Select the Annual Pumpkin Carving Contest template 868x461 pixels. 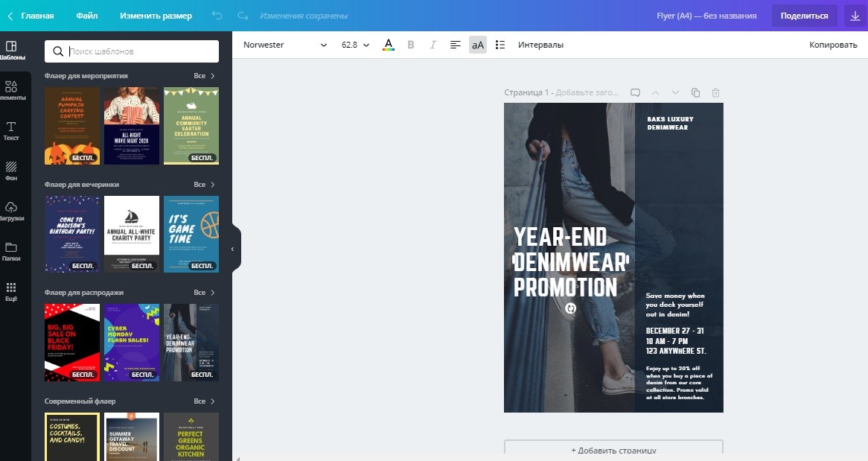tap(72, 126)
